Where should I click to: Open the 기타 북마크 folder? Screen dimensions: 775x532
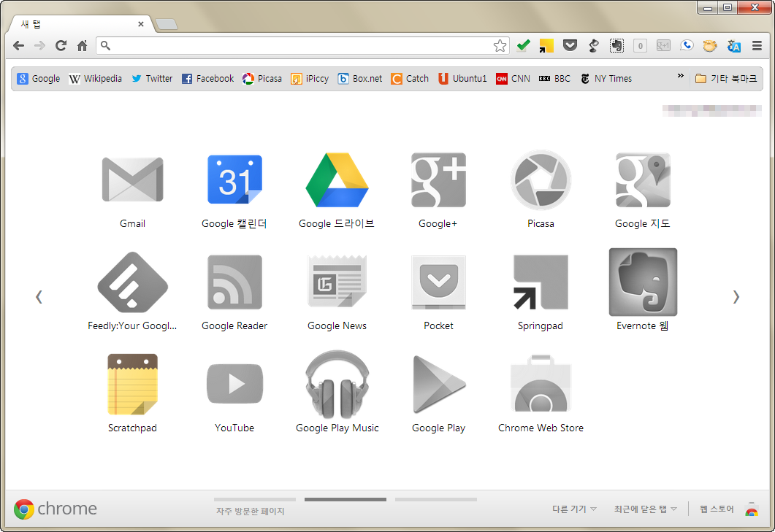pos(726,79)
